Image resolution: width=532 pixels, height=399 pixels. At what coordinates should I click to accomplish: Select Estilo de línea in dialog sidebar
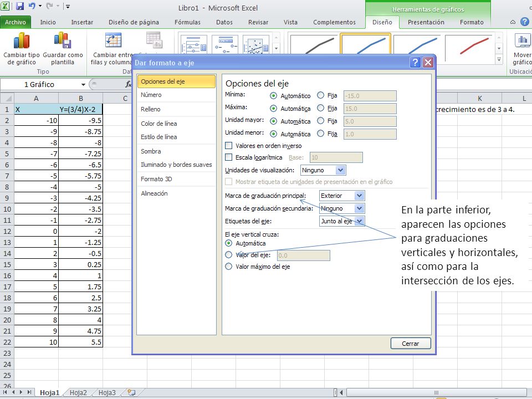tap(176, 137)
